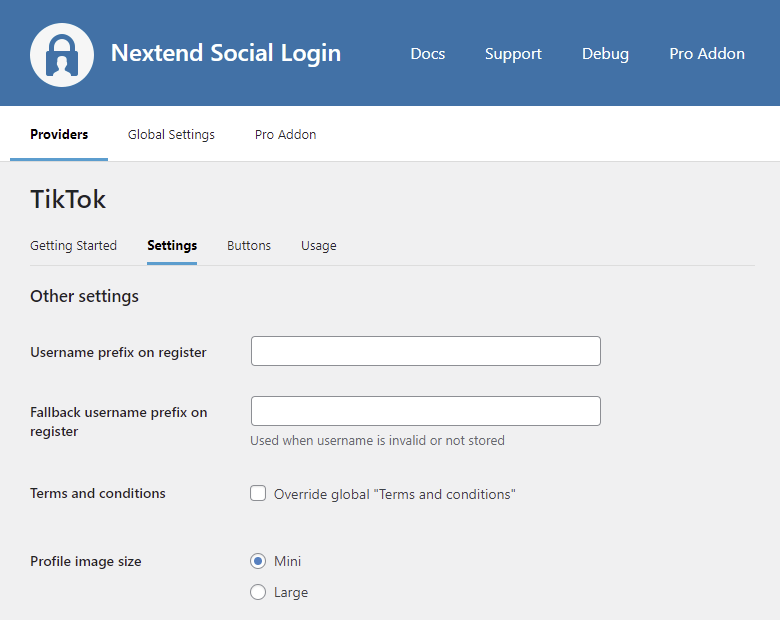
Task: Switch to the Buttons sub-tab
Action: 249,245
